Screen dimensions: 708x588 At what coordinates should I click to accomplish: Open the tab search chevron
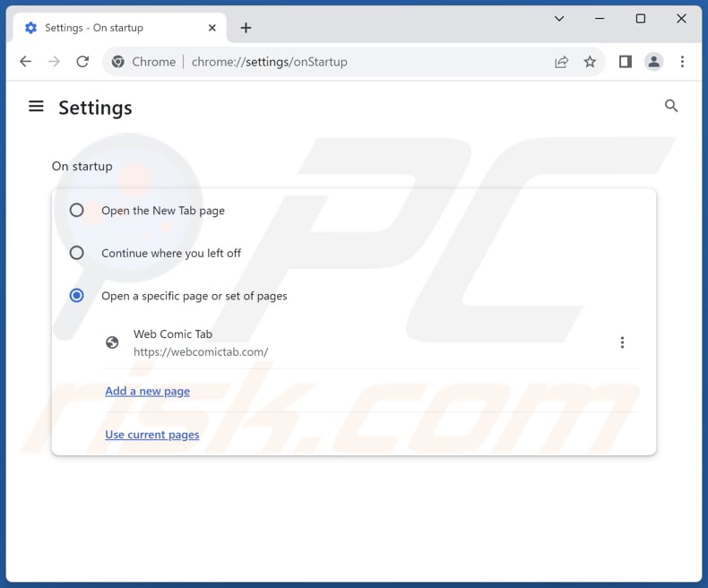pyautogui.click(x=559, y=19)
